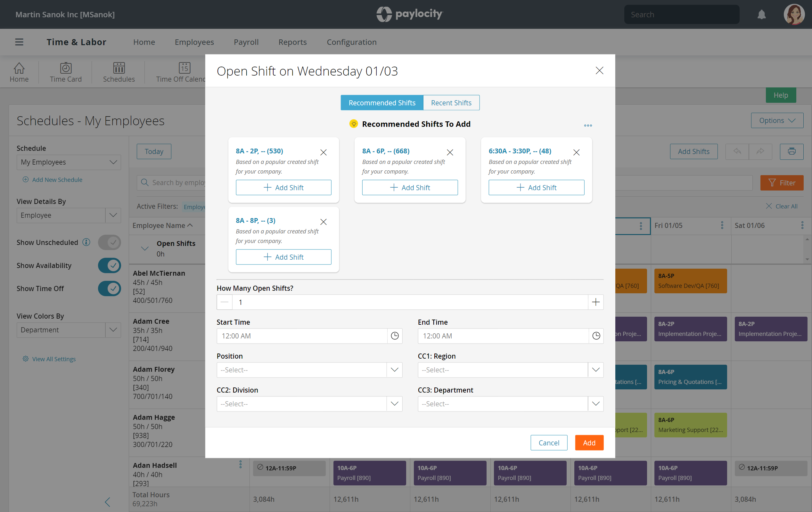This screenshot has width=812, height=512.
Task: Click the Recommended Shifts tab
Action: (x=382, y=103)
